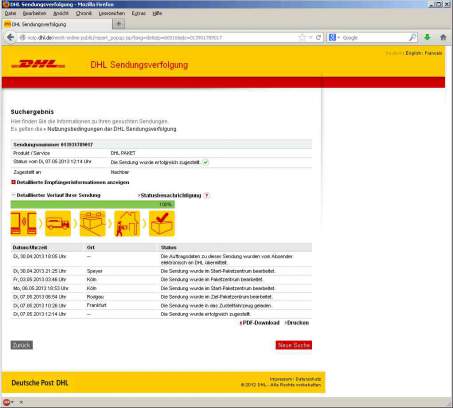Screen dimensions: 453x408
Task: Open the downloads green arrow icon
Action: pos(427,37)
